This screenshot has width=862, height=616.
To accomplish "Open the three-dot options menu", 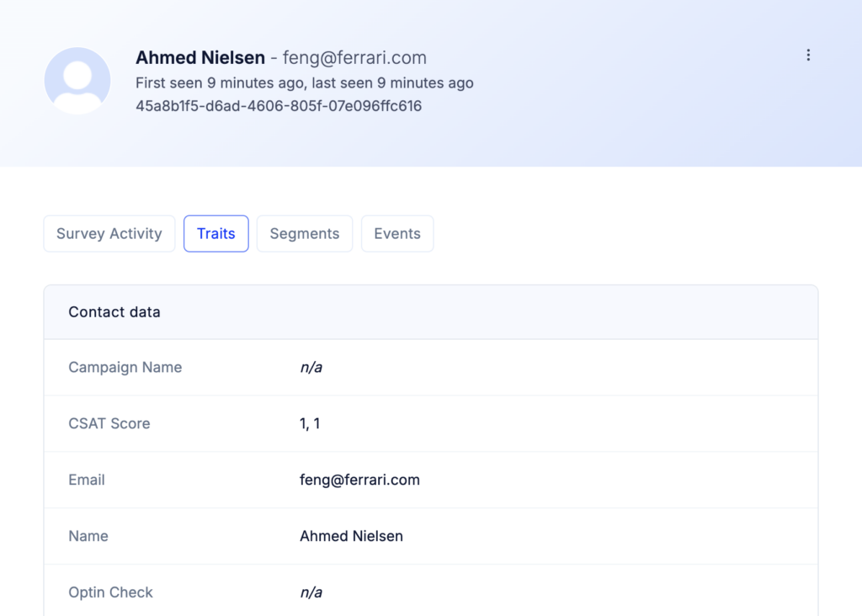I will pos(808,55).
